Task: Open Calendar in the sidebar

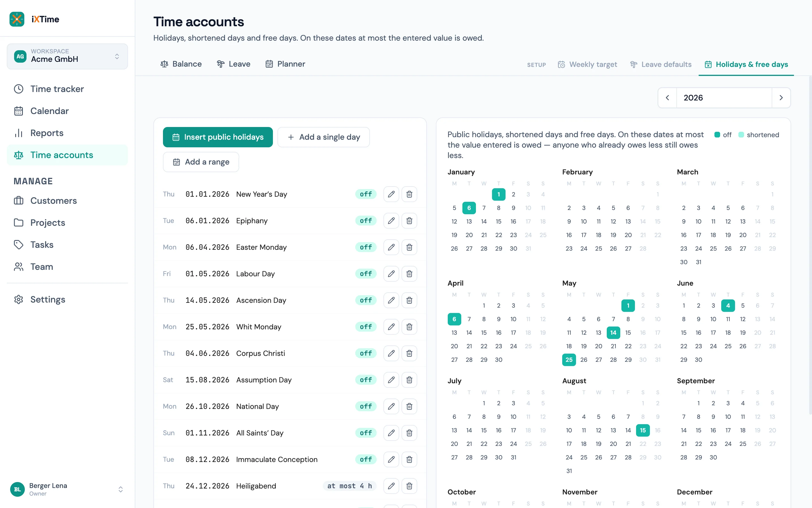Action: (67, 111)
